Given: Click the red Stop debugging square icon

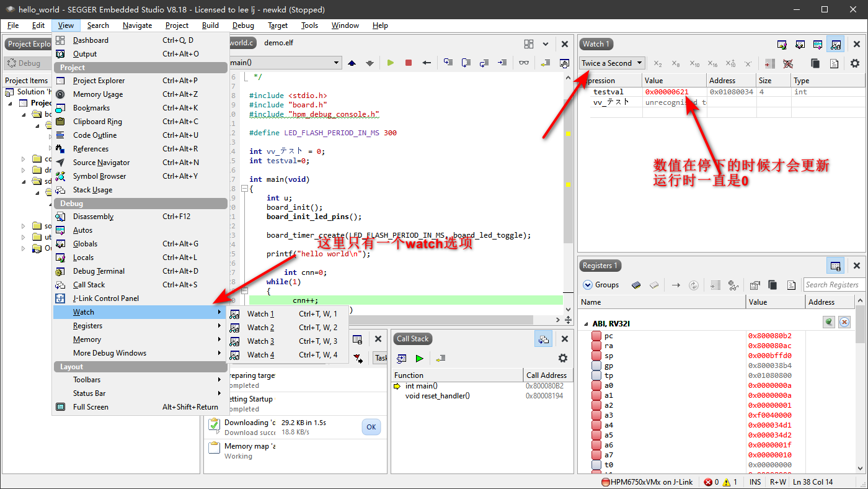Looking at the screenshot, I should [x=409, y=63].
